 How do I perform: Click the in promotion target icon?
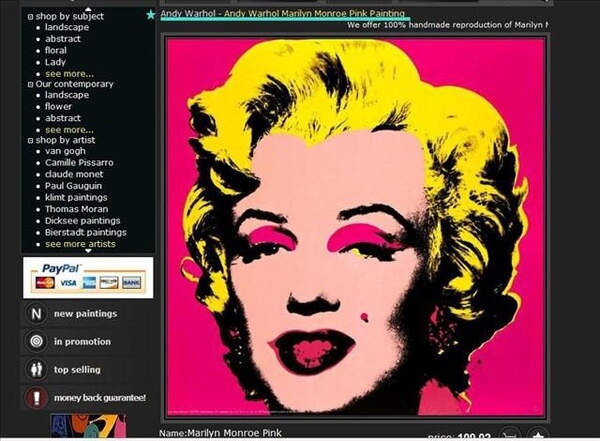[36, 342]
